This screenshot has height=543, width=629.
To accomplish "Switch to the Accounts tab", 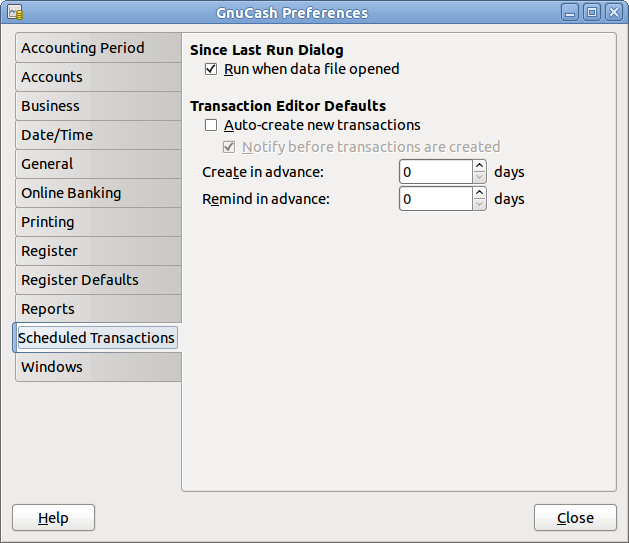I will click(x=52, y=77).
